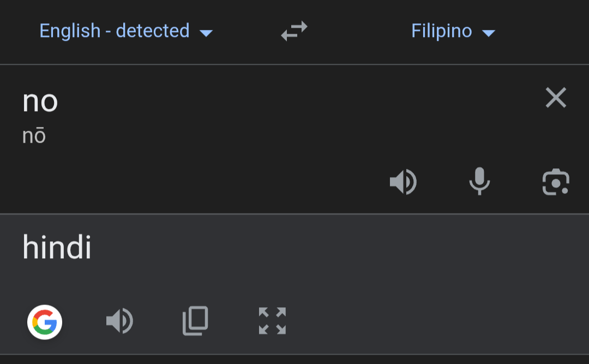Show the translation in fullscreen
Viewport: 589px width, 364px height.
click(x=272, y=321)
